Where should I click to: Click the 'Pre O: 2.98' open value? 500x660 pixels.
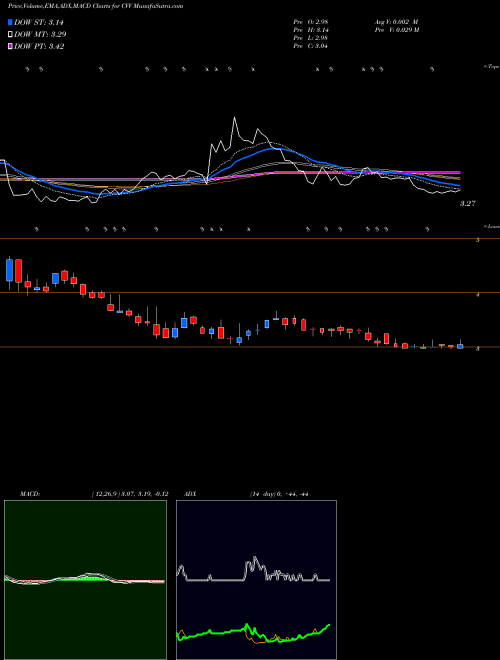click(x=311, y=21)
